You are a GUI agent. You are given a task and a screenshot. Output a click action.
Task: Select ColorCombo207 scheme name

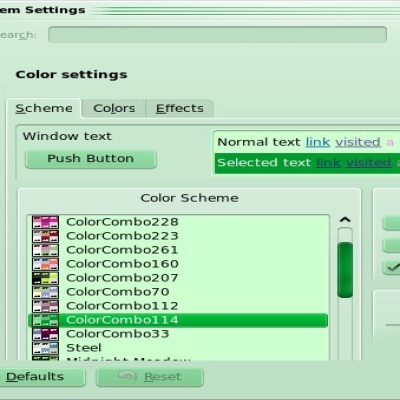coord(122,278)
